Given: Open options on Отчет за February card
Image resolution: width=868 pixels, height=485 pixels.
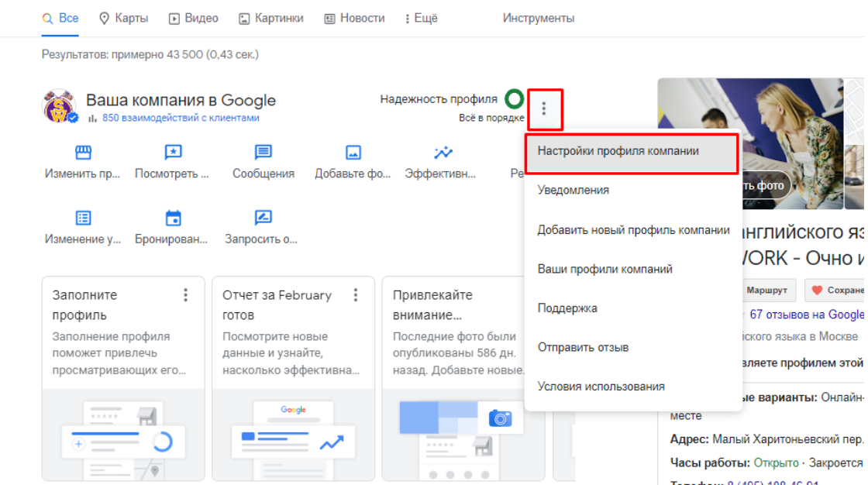Looking at the screenshot, I should 356,295.
